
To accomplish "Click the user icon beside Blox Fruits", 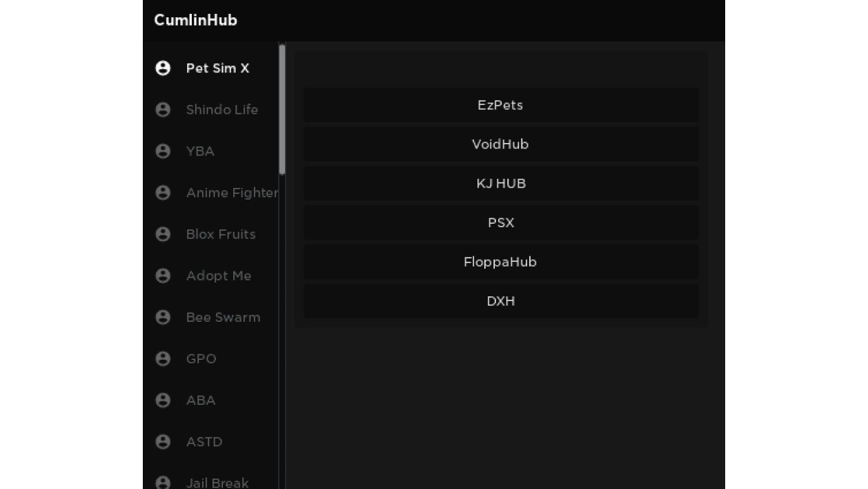I will [x=163, y=234].
